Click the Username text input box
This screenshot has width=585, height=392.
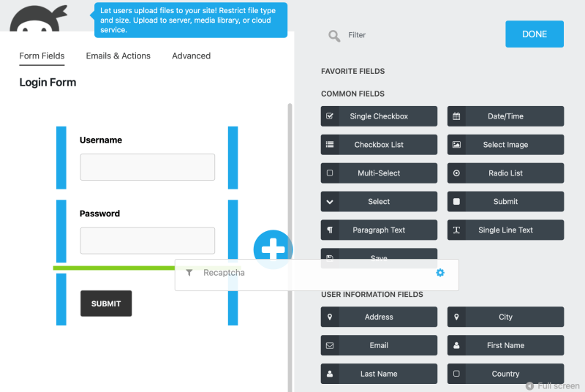(147, 167)
